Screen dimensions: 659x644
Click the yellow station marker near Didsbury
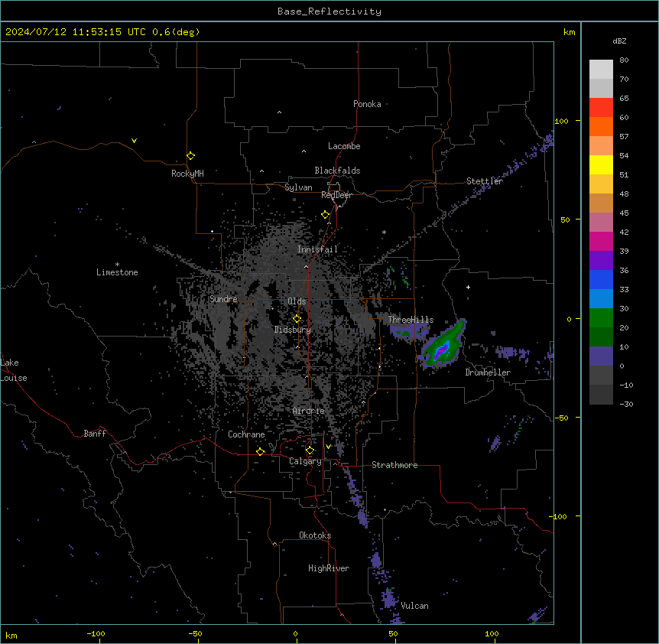click(x=297, y=318)
